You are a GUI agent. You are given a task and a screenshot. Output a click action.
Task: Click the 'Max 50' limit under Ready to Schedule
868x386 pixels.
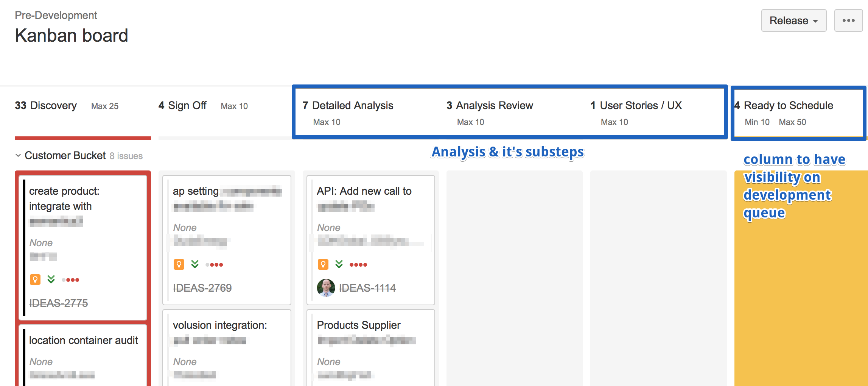pos(792,122)
